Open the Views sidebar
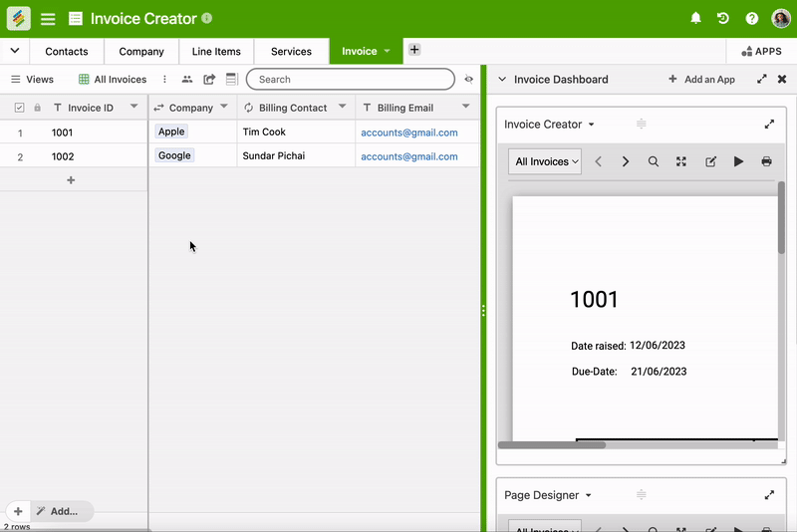 tap(33, 80)
